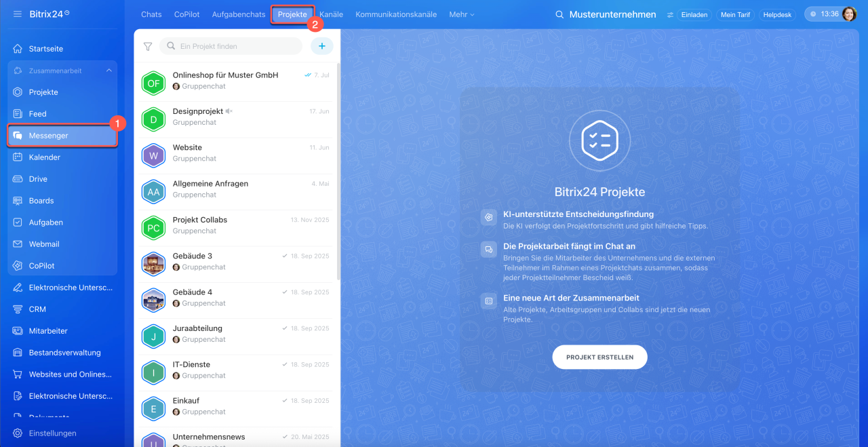This screenshot has height=447, width=868.
Task: Open the Helpdesk button
Action: point(777,14)
